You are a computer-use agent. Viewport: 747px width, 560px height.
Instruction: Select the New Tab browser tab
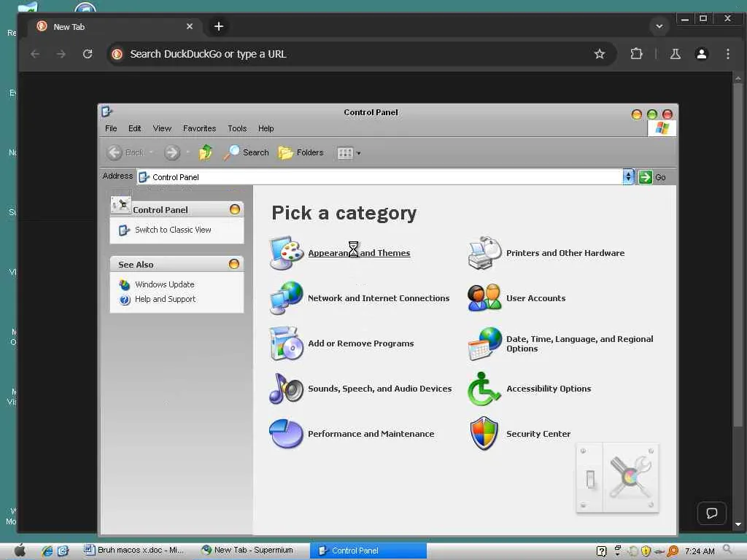[x=115, y=27]
